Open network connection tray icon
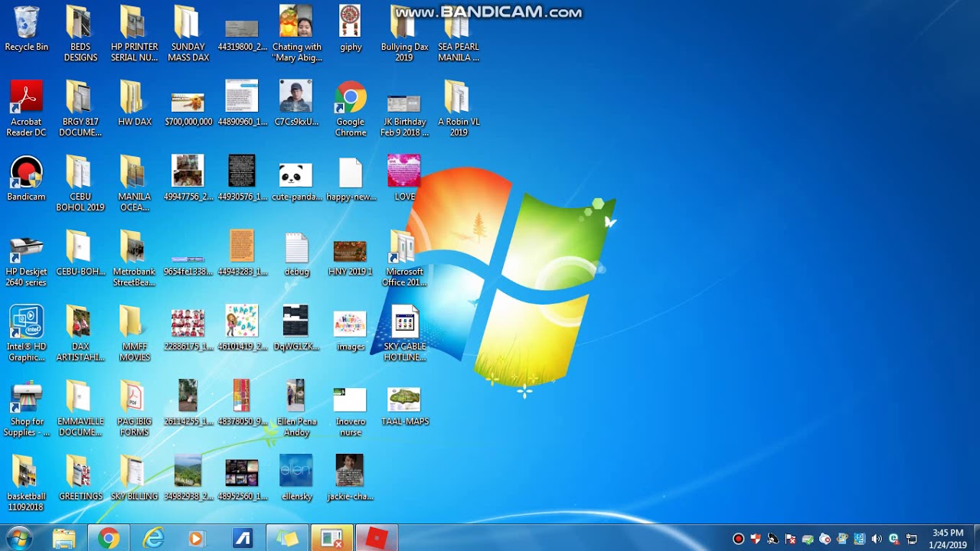The width and height of the screenshot is (980, 551). pos(912,539)
